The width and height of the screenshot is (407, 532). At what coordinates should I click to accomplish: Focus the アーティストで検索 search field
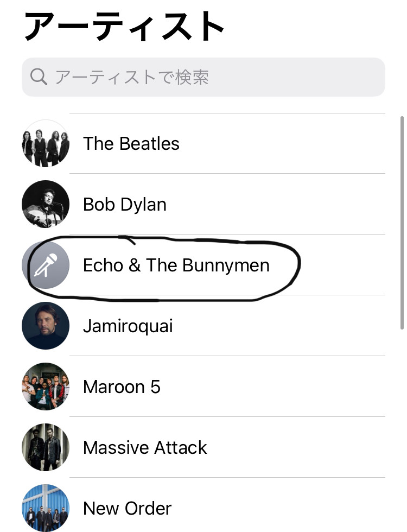203,77
